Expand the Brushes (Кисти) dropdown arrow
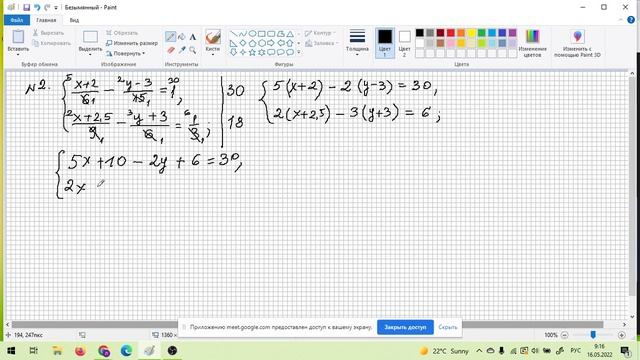Image resolution: width=640 pixels, height=360 pixels. [213, 55]
